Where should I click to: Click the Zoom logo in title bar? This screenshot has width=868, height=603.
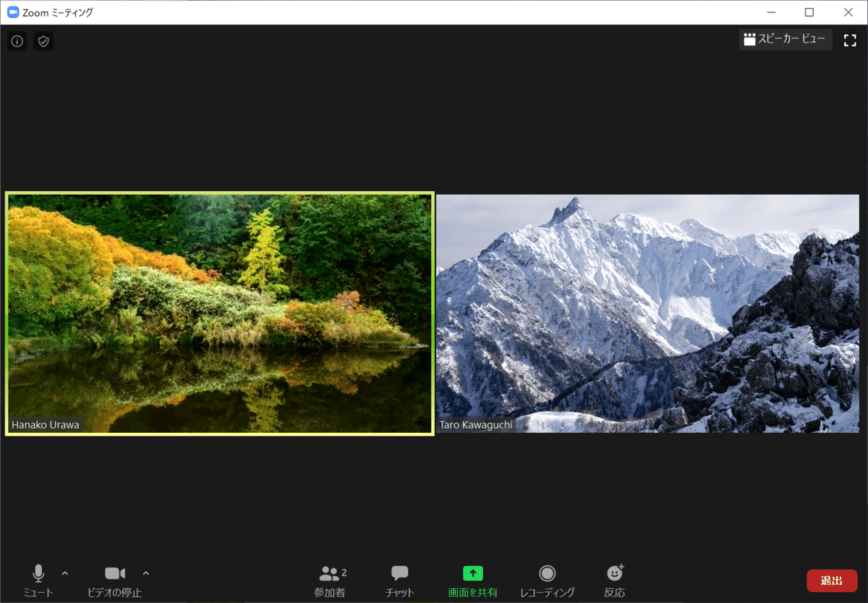[x=13, y=12]
